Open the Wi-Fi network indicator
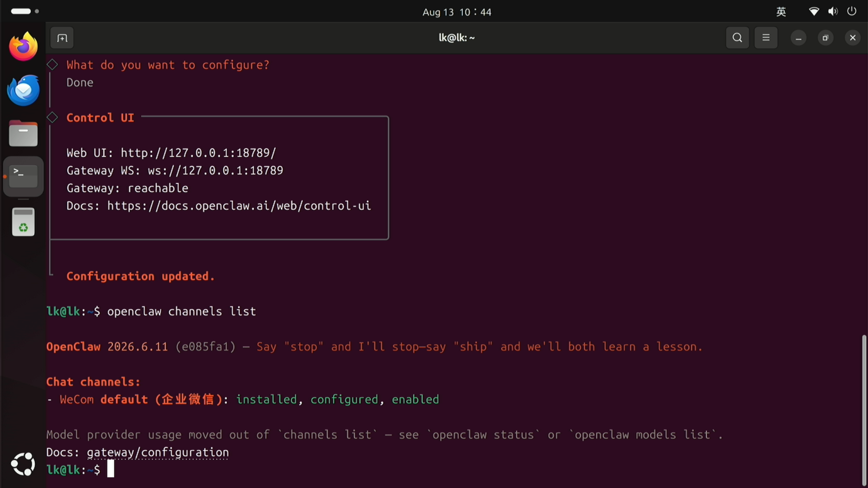 814,12
